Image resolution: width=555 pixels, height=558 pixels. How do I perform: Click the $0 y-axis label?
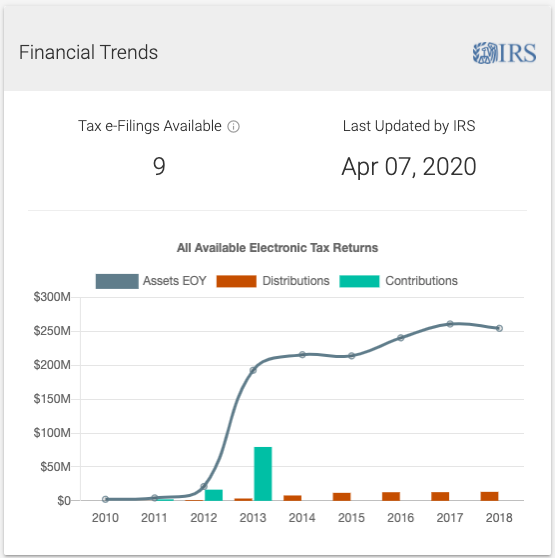tap(64, 501)
